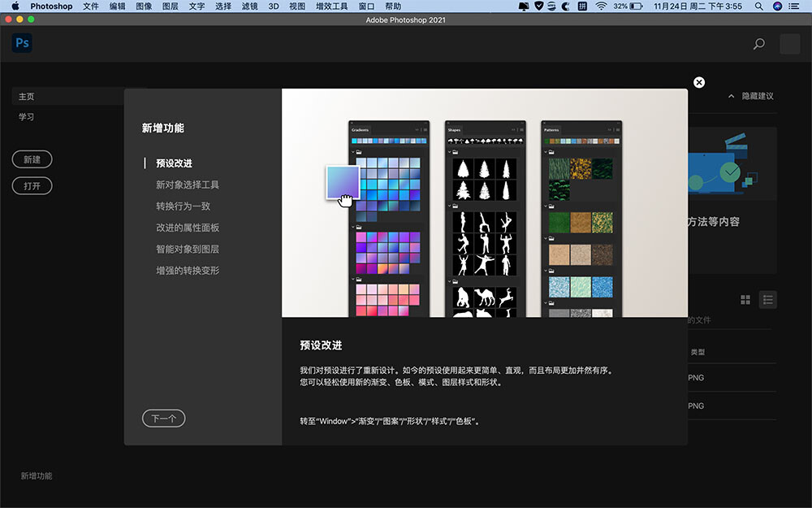Go to 学习 tab in sidebar
This screenshot has height=508, width=812.
click(27, 116)
